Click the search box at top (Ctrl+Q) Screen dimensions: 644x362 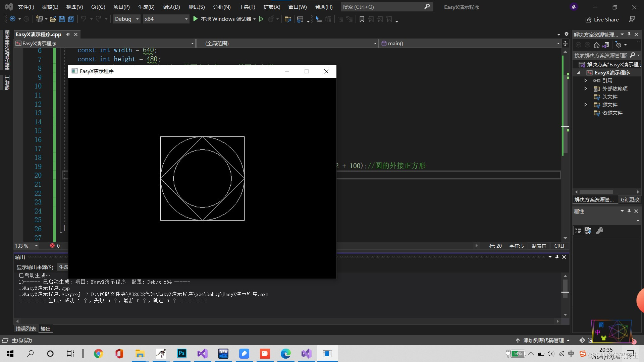(382, 7)
